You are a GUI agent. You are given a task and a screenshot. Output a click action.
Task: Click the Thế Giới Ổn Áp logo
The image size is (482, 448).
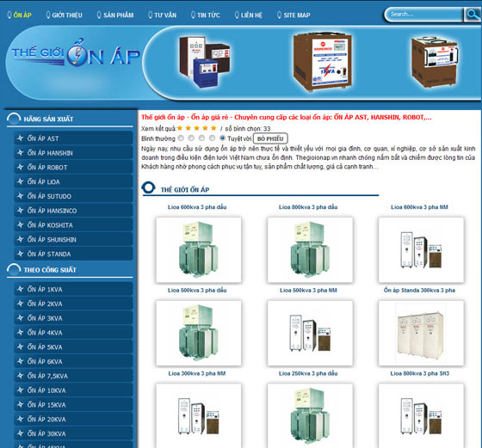(x=76, y=52)
